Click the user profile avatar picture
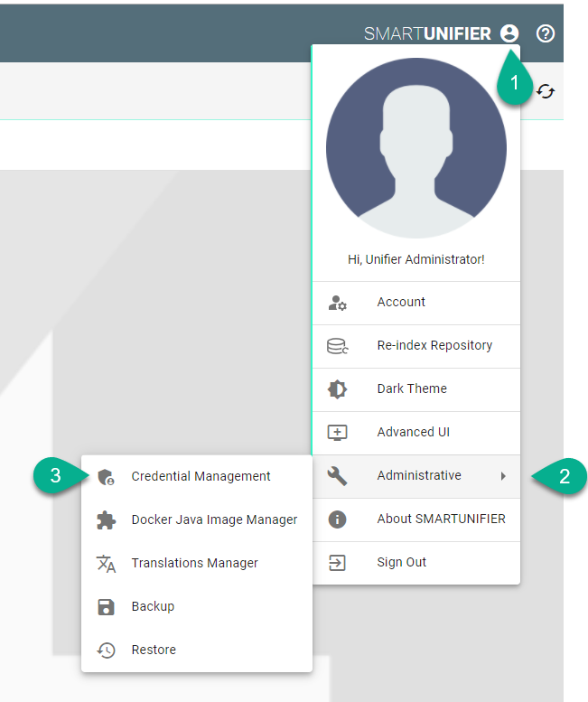Screen dimensions: 588x702 tap(415, 149)
